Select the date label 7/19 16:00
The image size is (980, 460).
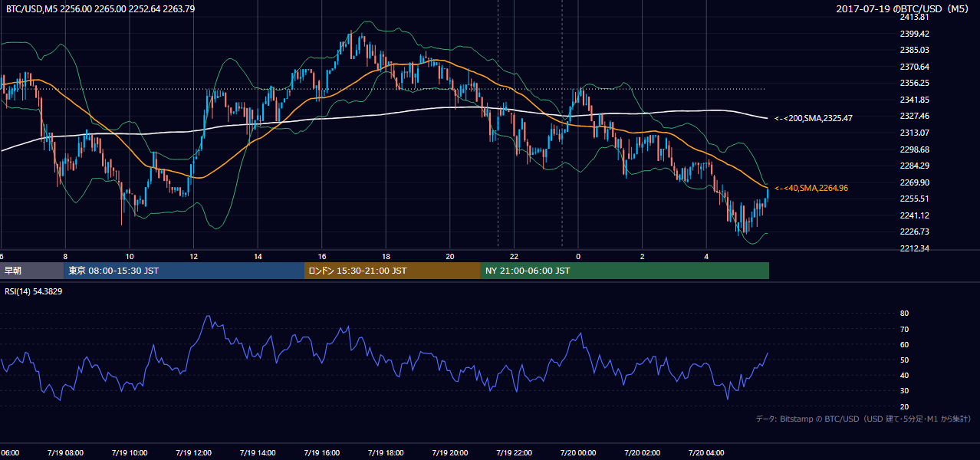(x=321, y=453)
